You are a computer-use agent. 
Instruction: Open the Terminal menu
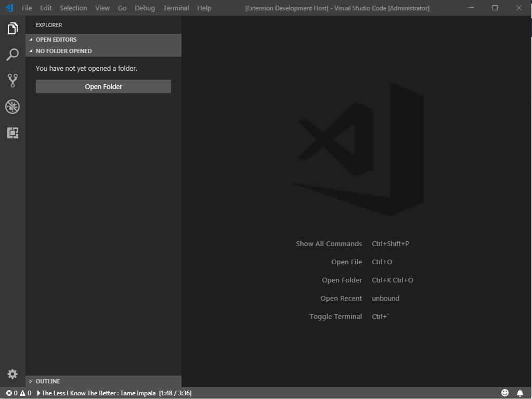point(176,8)
